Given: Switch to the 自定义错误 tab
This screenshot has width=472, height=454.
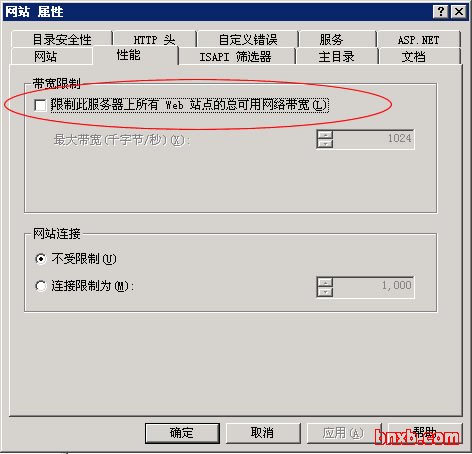Looking at the screenshot, I should (x=248, y=39).
